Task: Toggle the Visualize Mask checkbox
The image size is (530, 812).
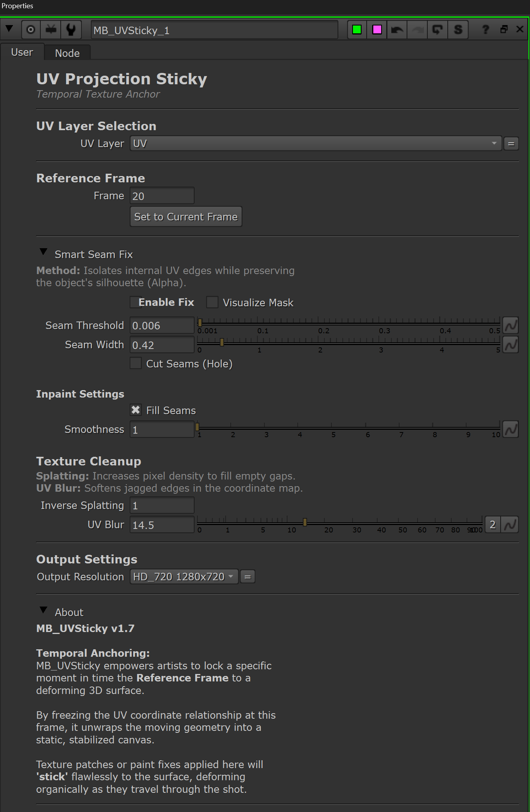Action: [x=212, y=302]
